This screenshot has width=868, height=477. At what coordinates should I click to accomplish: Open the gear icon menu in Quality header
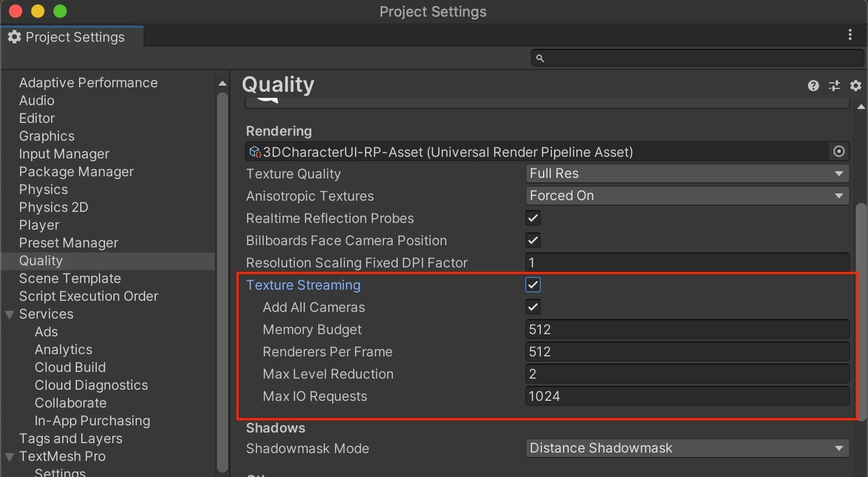[855, 86]
